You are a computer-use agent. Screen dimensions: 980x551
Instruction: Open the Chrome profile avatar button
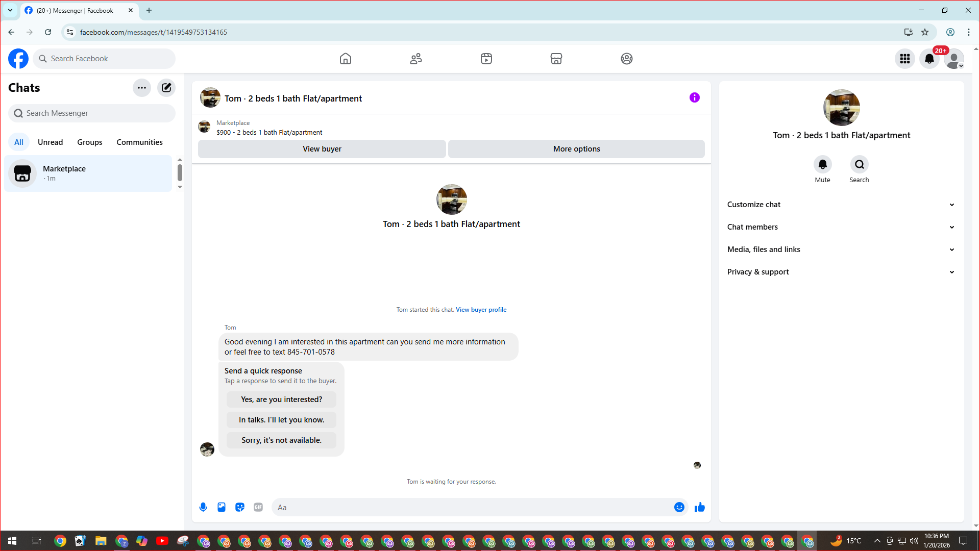950,32
